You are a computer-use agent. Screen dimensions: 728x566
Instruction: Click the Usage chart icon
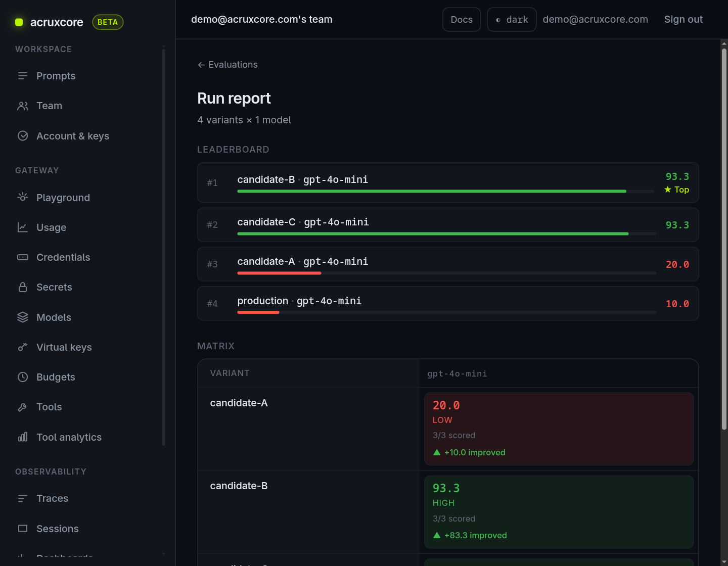click(23, 227)
